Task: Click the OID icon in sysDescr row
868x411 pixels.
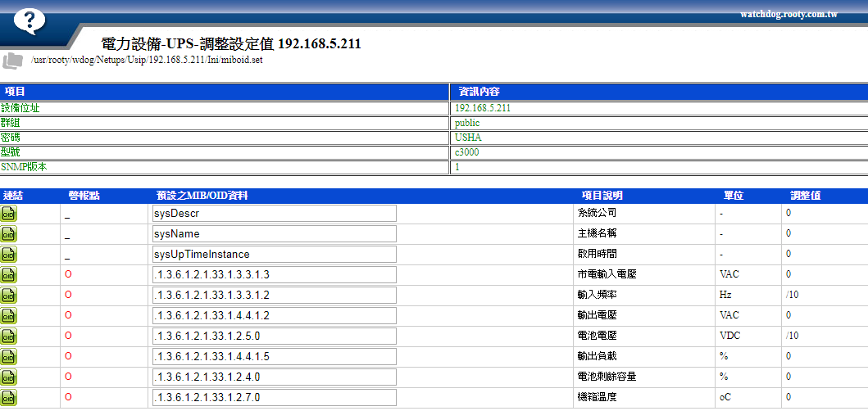Action: point(9,214)
